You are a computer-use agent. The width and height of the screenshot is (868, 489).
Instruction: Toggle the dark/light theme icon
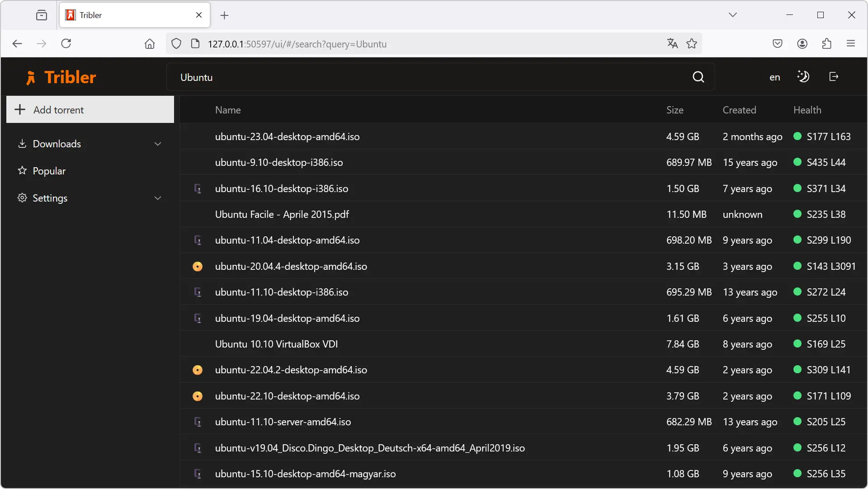click(x=803, y=77)
